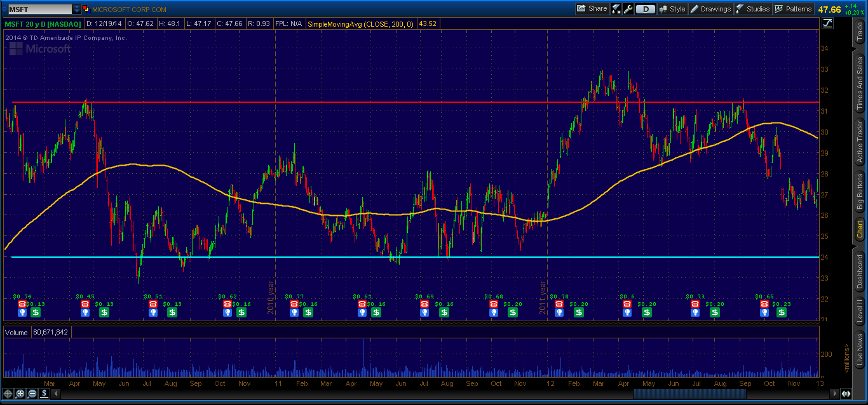
Task: Click the zoom in magnifier icon
Action: [20, 393]
